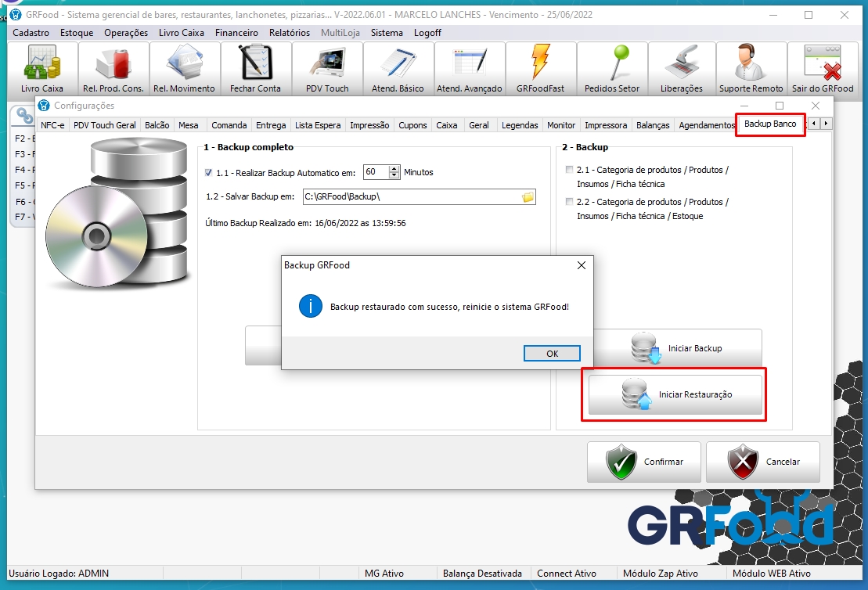This screenshot has height=590, width=868.
Task: Select the Cupons tab
Action: (x=413, y=125)
